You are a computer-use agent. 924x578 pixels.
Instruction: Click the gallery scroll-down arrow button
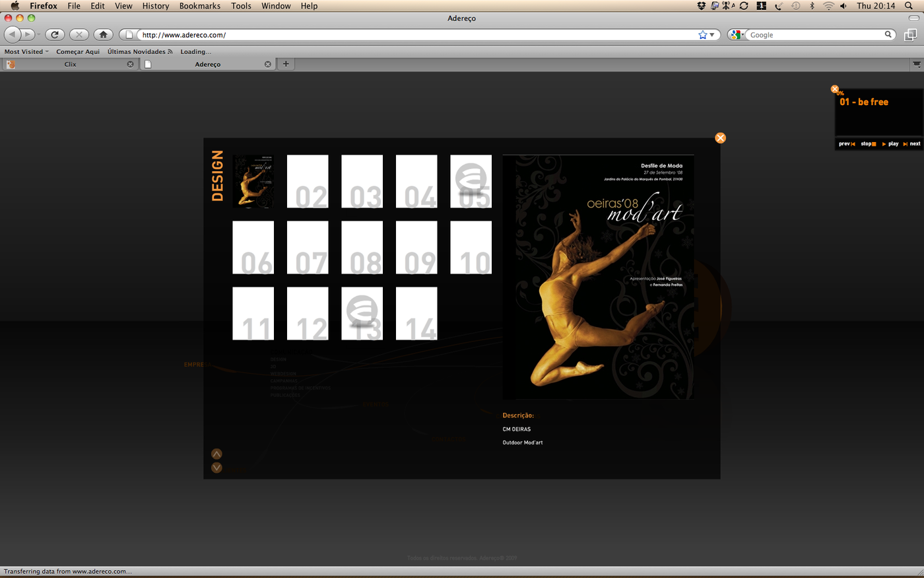click(x=216, y=468)
